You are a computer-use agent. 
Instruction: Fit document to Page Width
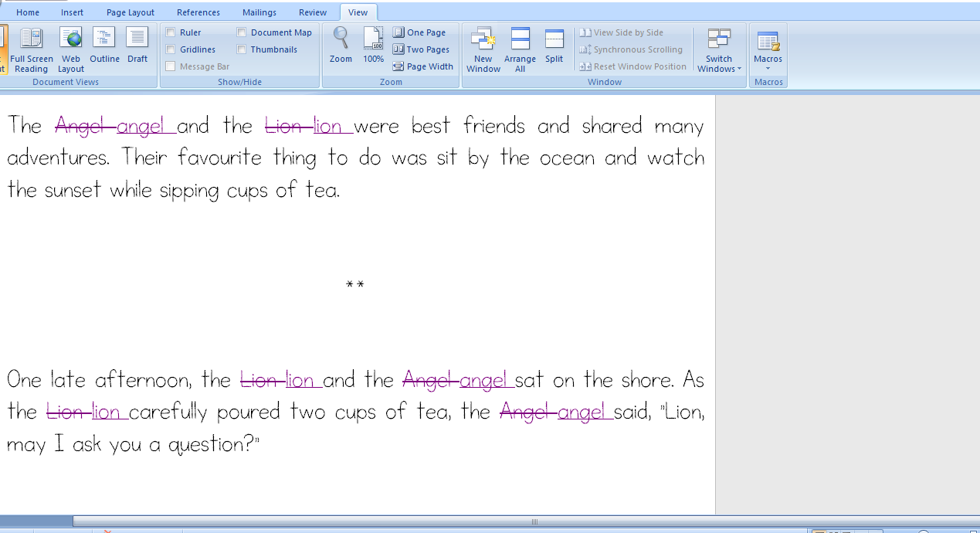point(422,66)
